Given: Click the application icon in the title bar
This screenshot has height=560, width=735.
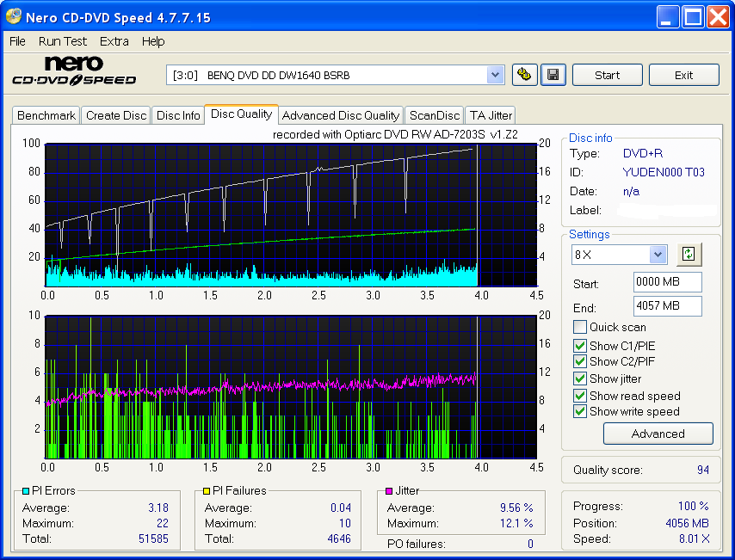Looking at the screenshot, I should (12, 16).
